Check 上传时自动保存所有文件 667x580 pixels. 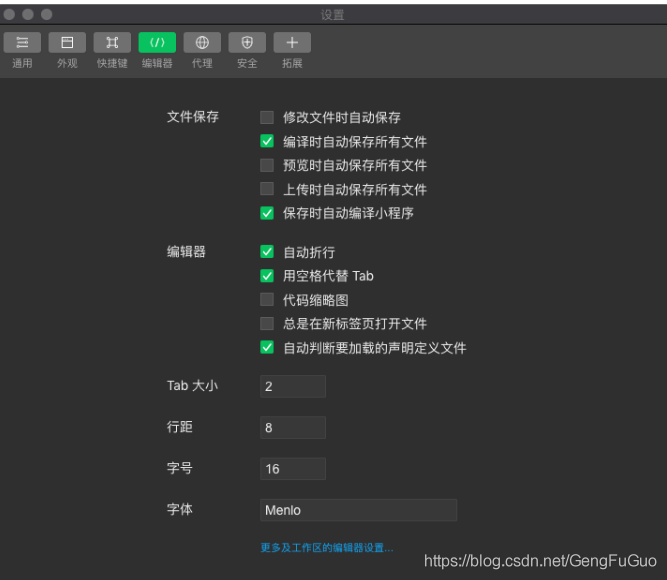pyautogui.click(x=267, y=189)
